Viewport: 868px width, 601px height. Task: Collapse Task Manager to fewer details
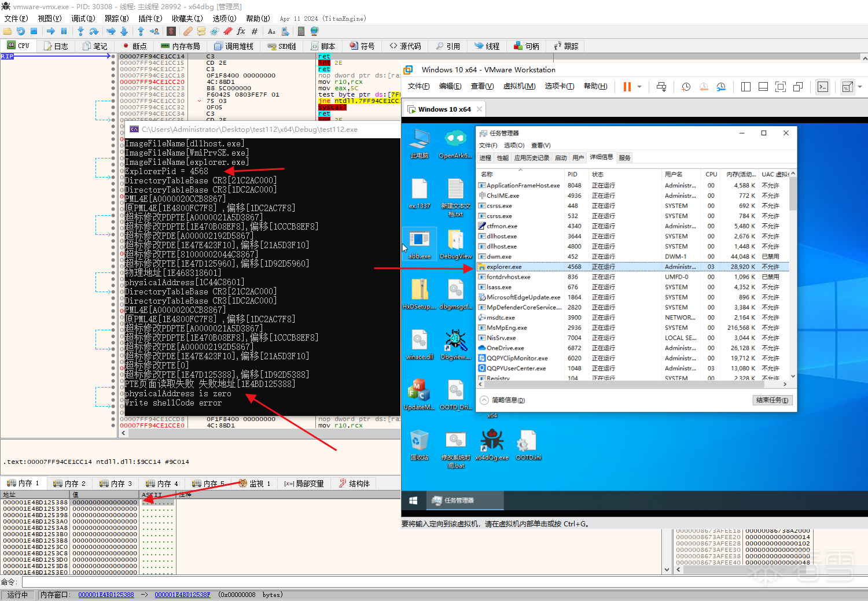(x=502, y=400)
